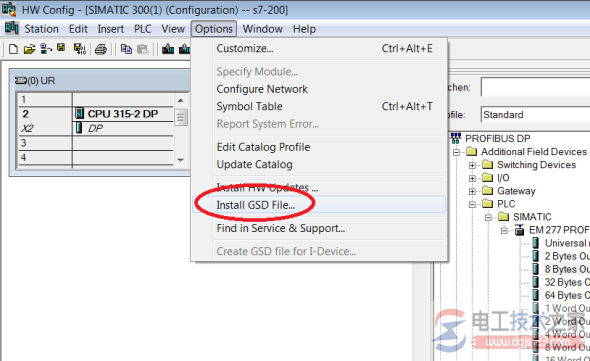Screen dimensions: 590x361
Task: Click the New station toolbar icon
Action: [x=13, y=49]
